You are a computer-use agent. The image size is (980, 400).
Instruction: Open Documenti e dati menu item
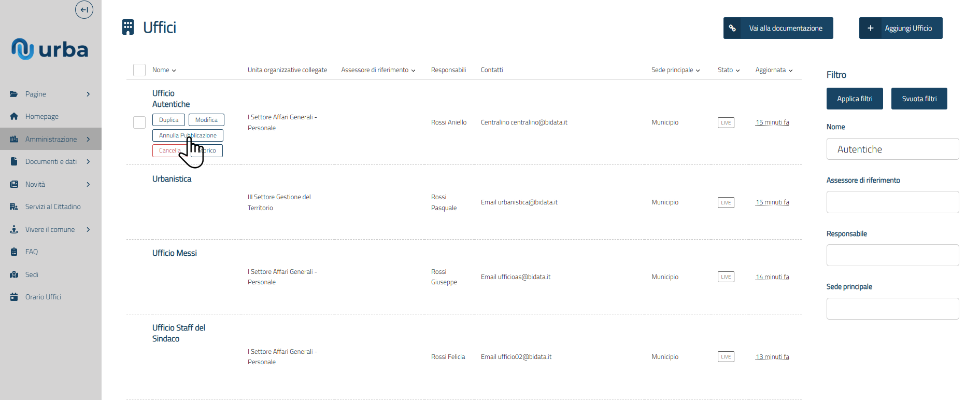(51, 162)
